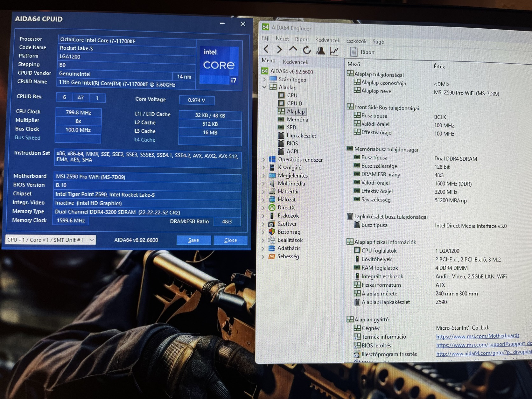Viewport: 532px width, 399px height.
Task: Refresh the AIDA64 Engineer page
Action: coord(307,50)
